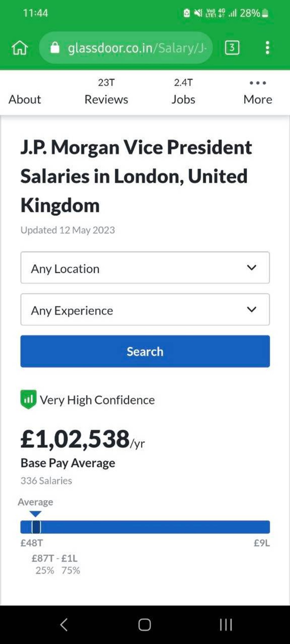Click the chevron in the Location selector

[x=252, y=268]
